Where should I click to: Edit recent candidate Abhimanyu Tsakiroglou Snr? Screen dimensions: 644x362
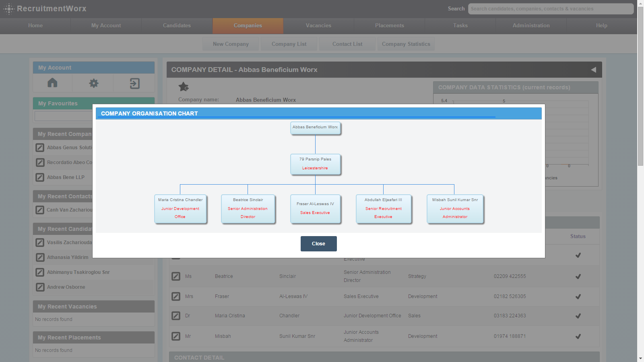[x=40, y=272]
